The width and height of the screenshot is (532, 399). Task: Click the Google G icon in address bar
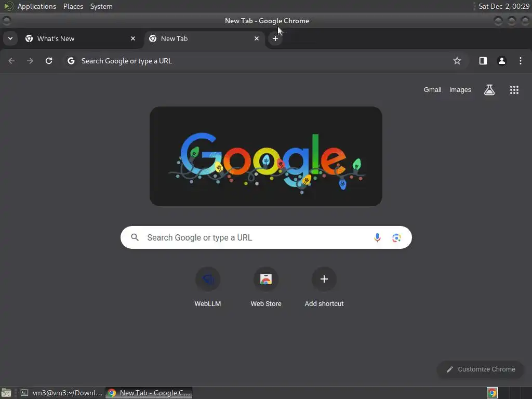(x=71, y=61)
